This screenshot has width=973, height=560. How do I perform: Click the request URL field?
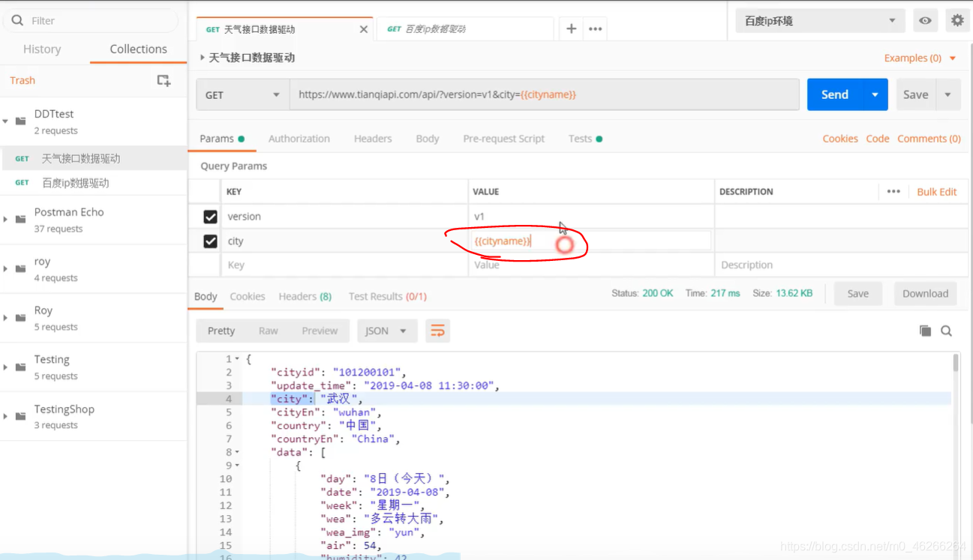click(545, 95)
